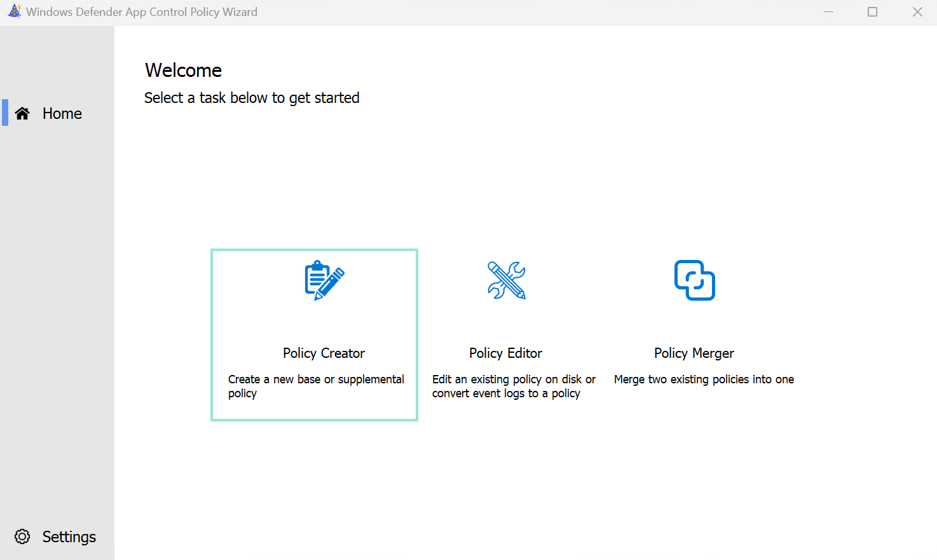Click the Policy Merger overlapping squares icon

coord(694,280)
